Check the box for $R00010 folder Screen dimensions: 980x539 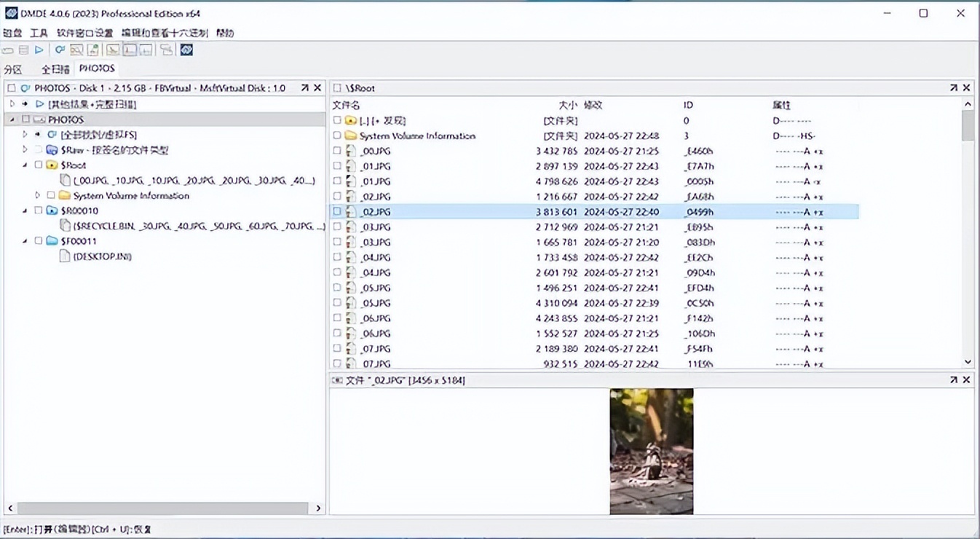click(x=39, y=211)
